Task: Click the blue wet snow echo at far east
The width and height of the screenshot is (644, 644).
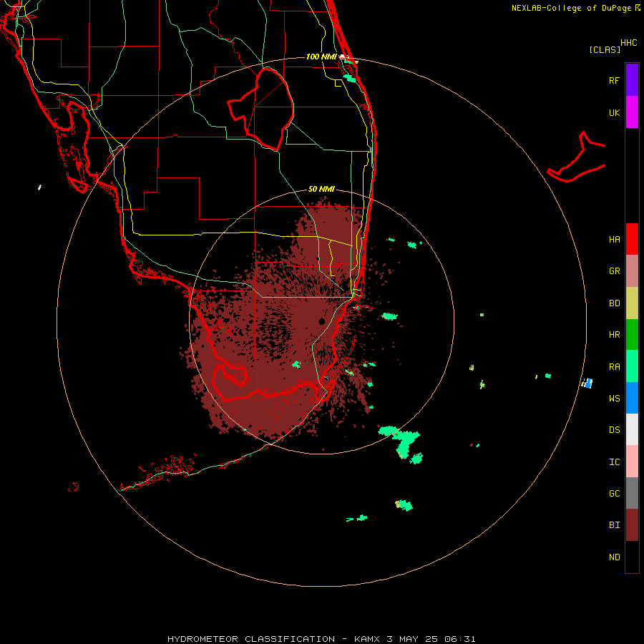Action: (588, 384)
